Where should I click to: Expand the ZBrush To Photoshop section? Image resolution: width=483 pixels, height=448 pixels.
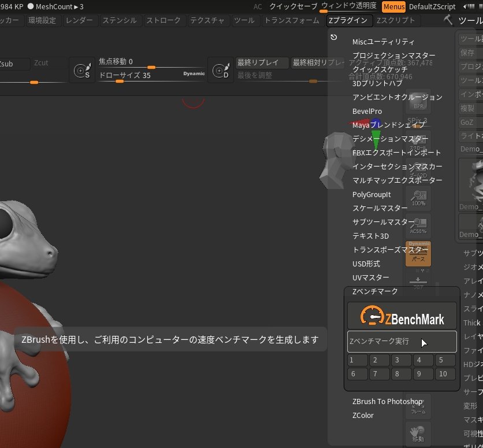tap(388, 402)
